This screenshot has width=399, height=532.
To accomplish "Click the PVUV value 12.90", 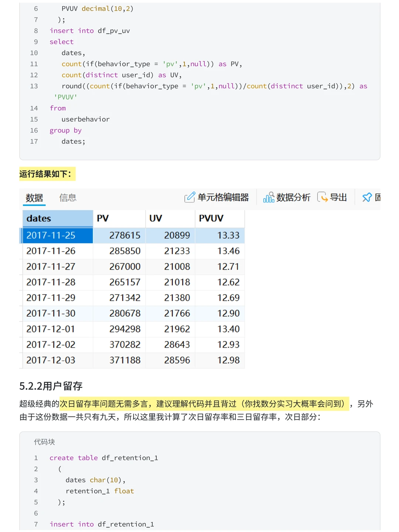I will tap(220, 313).
